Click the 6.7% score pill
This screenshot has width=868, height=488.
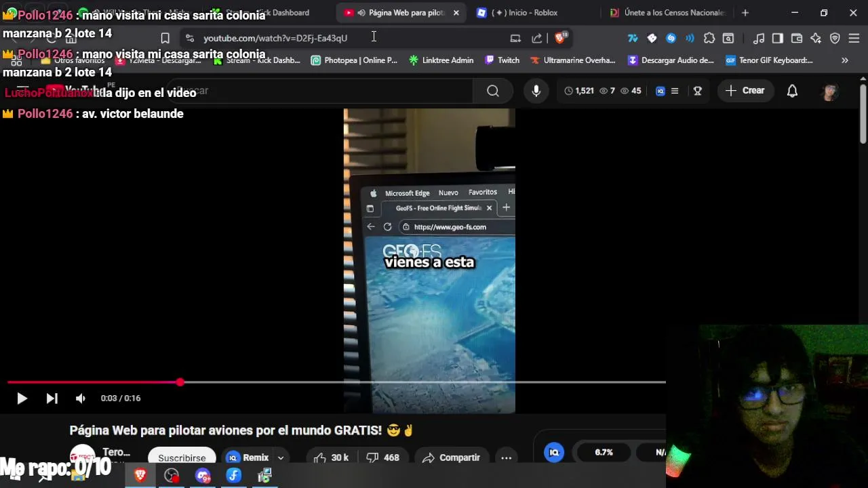[604, 452]
